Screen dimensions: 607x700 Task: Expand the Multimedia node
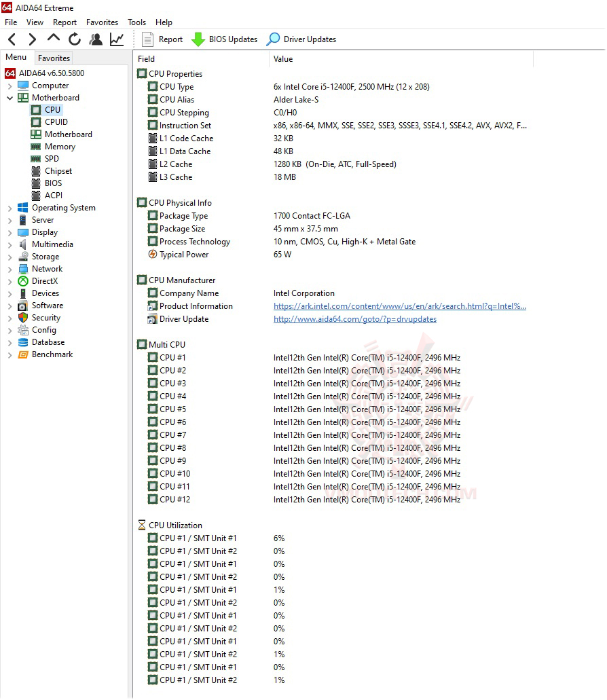click(x=10, y=244)
